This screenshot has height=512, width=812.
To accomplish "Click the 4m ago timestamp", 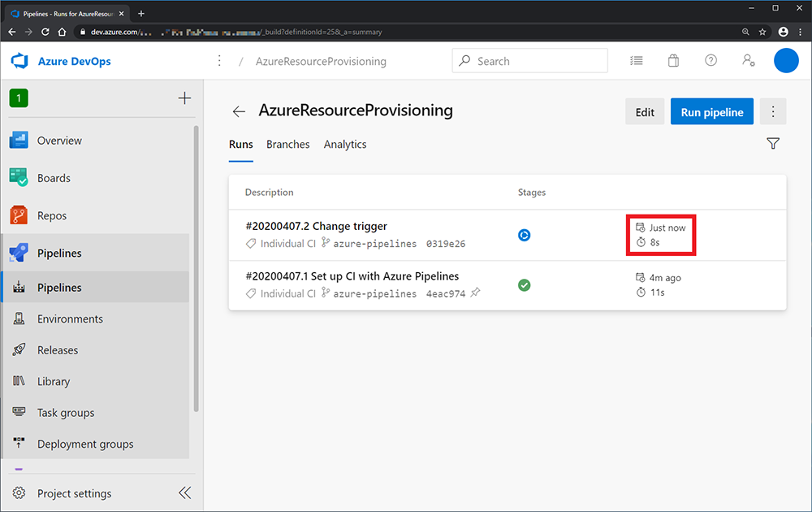I will [665, 278].
